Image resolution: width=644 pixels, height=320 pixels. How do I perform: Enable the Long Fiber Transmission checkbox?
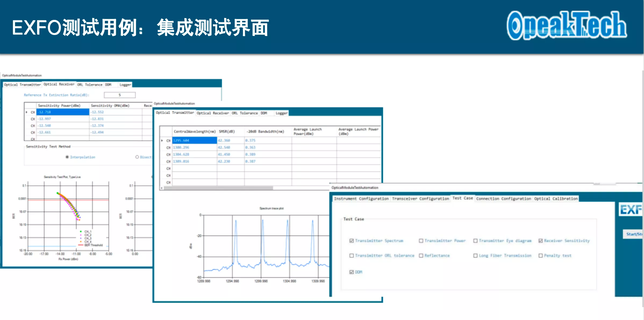tap(475, 255)
